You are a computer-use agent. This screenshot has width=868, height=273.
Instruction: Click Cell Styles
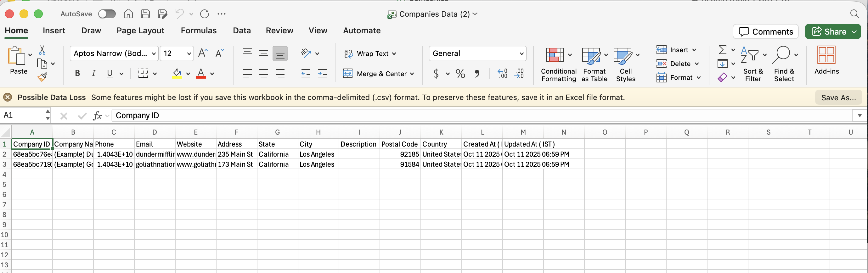(x=626, y=64)
